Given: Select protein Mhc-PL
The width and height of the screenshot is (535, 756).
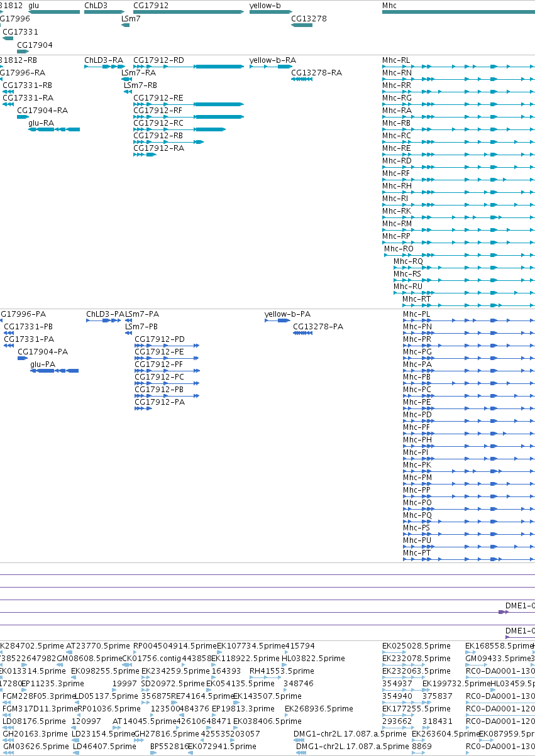Looking at the screenshot, I should click(x=417, y=314).
